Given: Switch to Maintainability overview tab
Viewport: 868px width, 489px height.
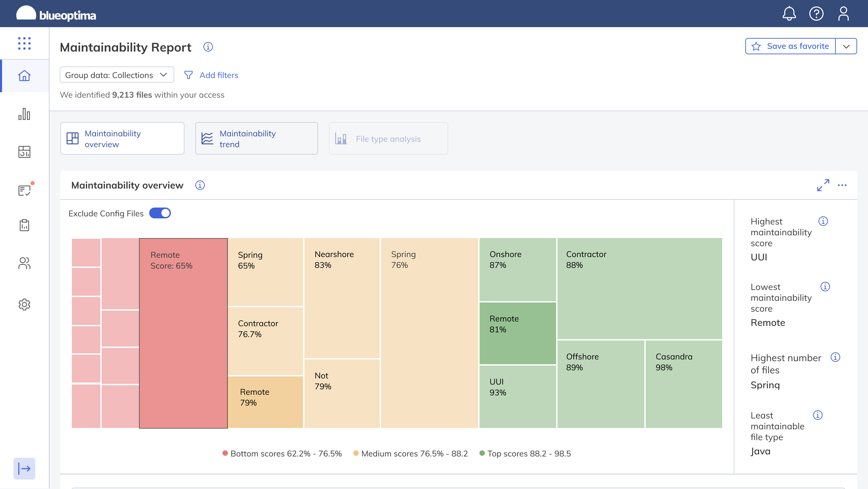Looking at the screenshot, I should [122, 138].
